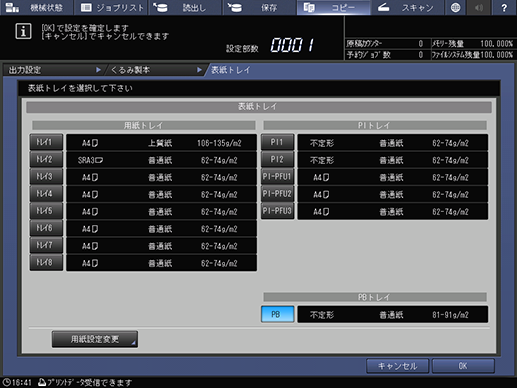This screenshot has height=388, width=517.
Task: Select tray トレイ6
Action: (x=46, y=228)
